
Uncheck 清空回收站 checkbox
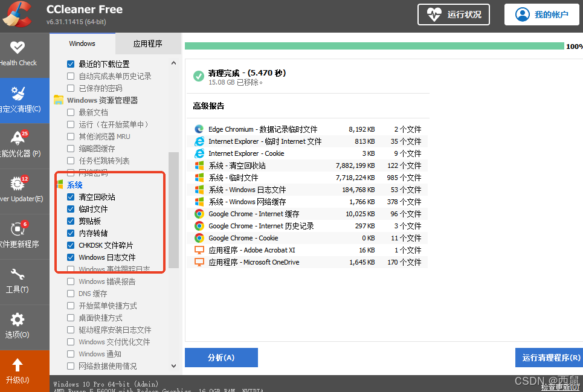[x=71, y=197]
